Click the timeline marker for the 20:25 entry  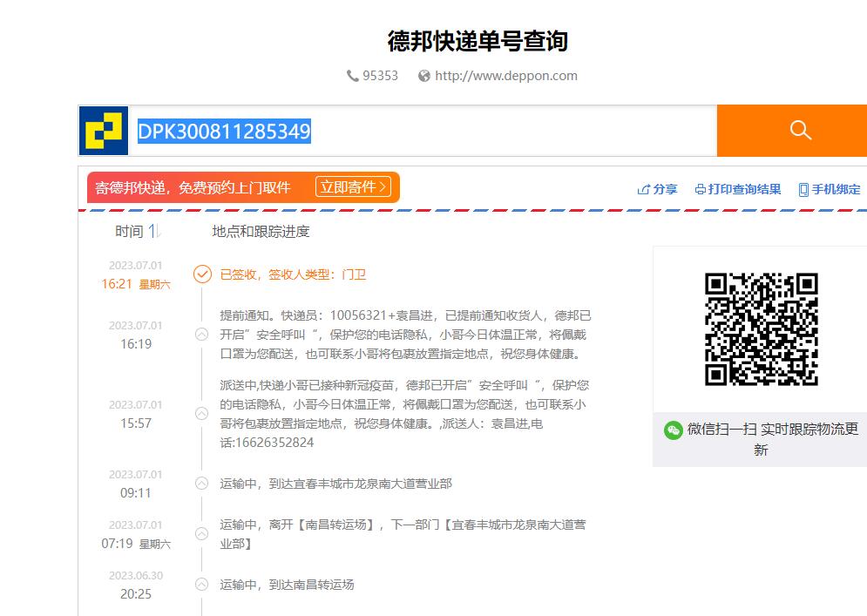coord(202,585)
